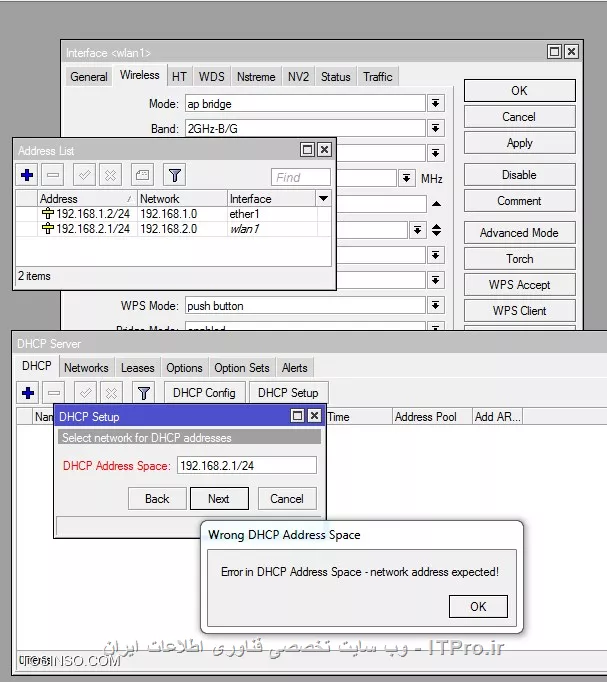Click the Comment button in Interface window
This screenshot has height=682, width=607.
click(520, 201)
